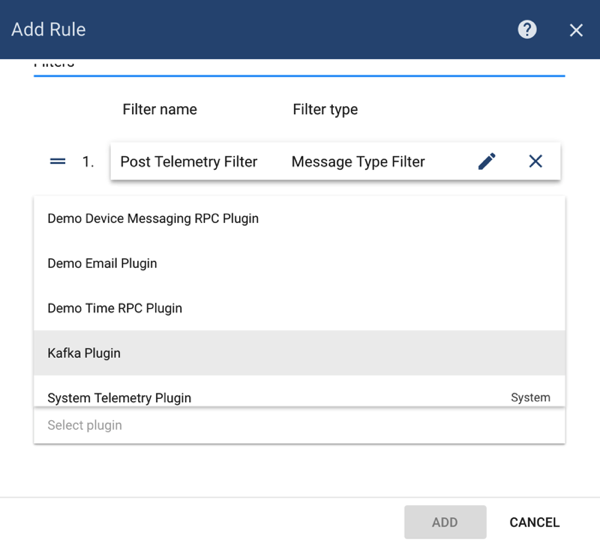Pick Demo Time RPC Plugin option
Image resolution: width=600 pixels, height=543 pixels.
coord(115,308)
